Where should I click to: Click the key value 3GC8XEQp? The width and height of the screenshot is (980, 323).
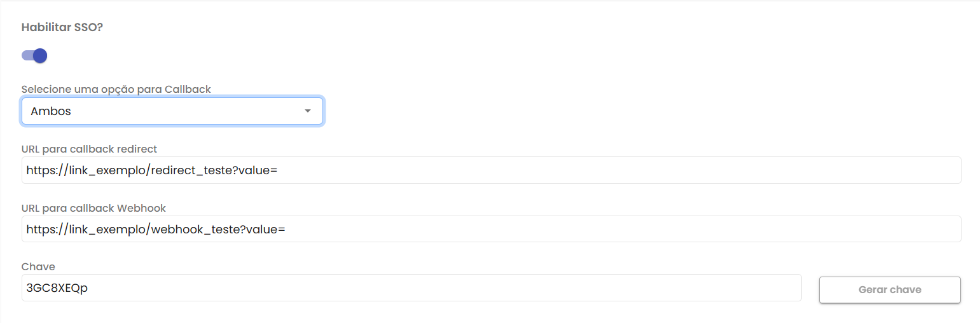57,288
